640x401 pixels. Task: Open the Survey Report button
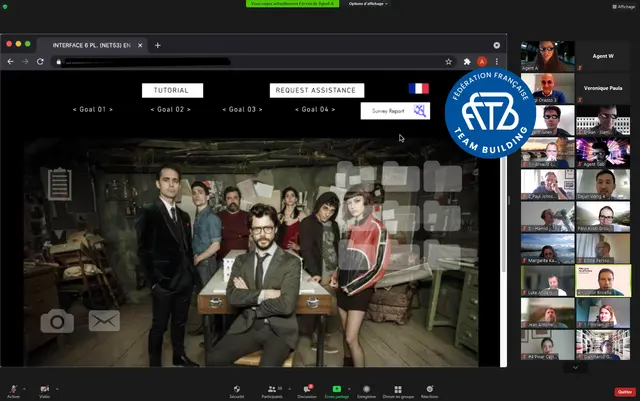point(395,111)
